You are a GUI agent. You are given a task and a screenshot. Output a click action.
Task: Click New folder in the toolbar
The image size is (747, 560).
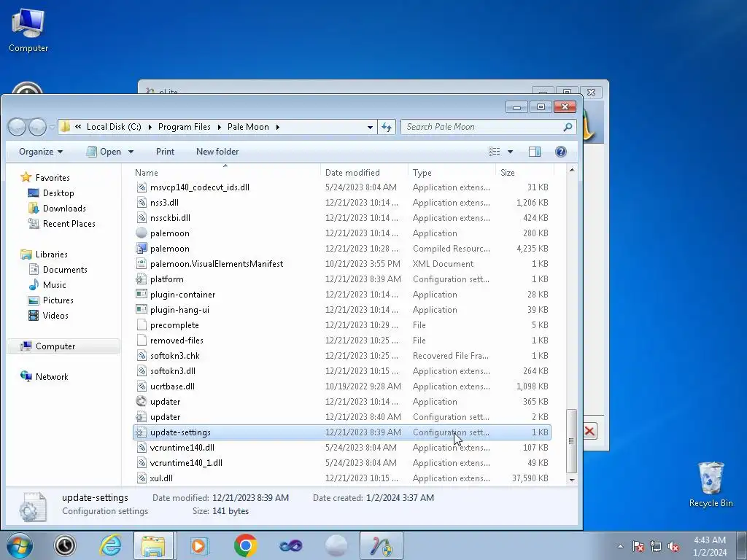[217, 152]
